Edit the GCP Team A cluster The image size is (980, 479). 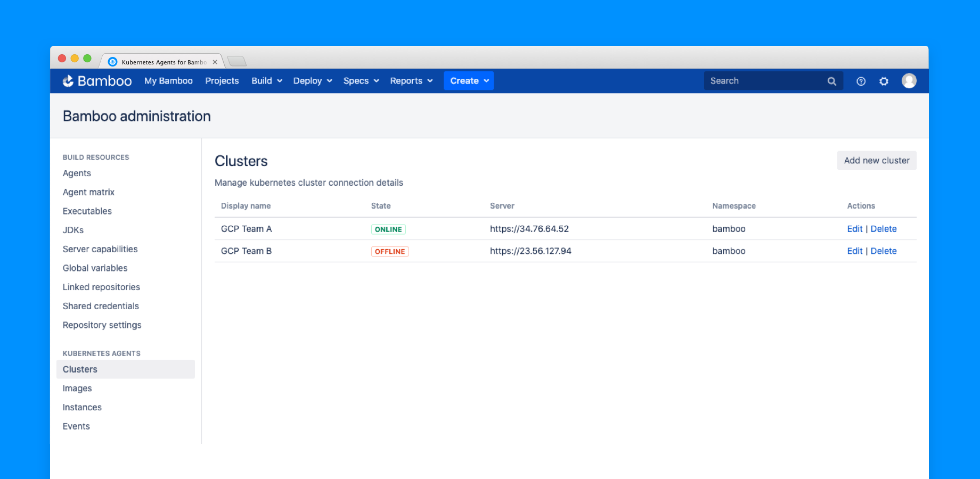(x=854, y=229)
